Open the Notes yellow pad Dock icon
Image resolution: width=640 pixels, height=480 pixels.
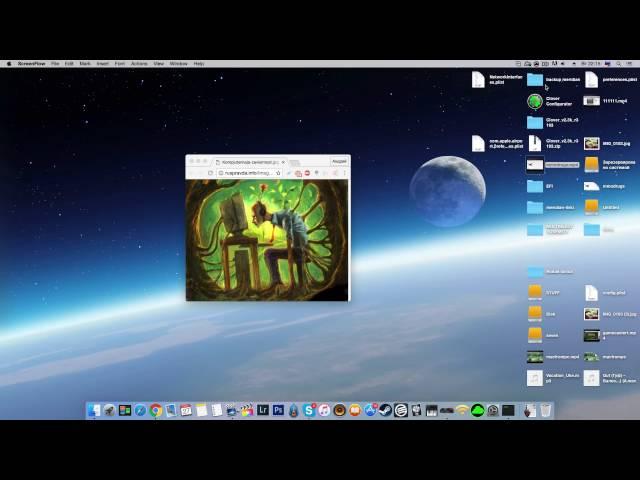coord(201,410)
